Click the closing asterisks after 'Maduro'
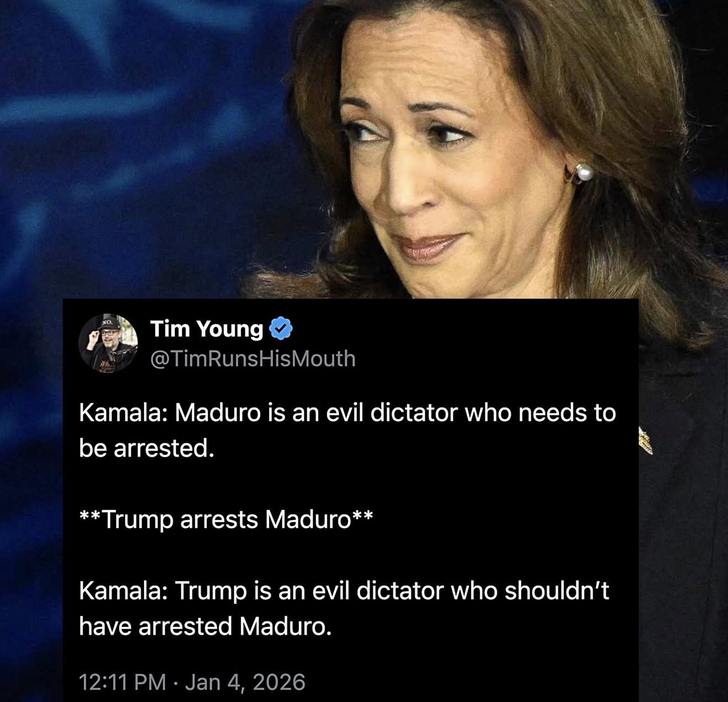728x702 pixels. [x=362, y=516]
